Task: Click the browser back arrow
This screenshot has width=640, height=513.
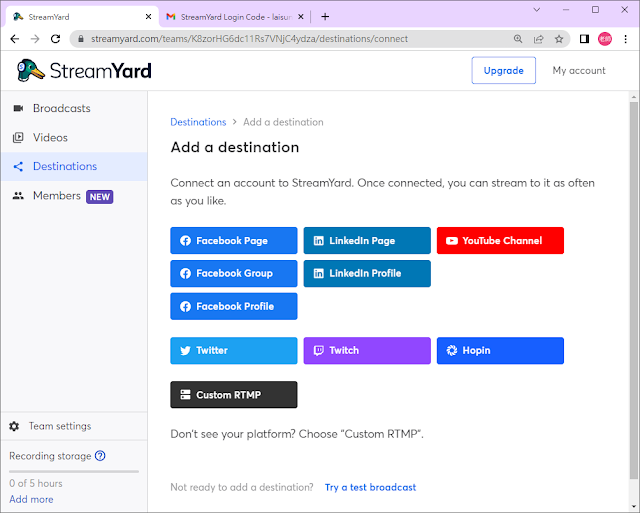Action: tap(15, 39)
